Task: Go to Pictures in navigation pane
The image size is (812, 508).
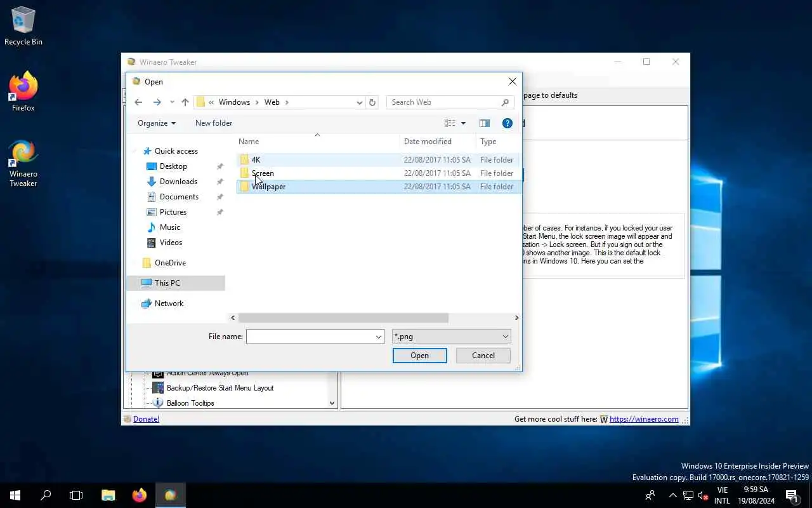Action: (167, 212)
